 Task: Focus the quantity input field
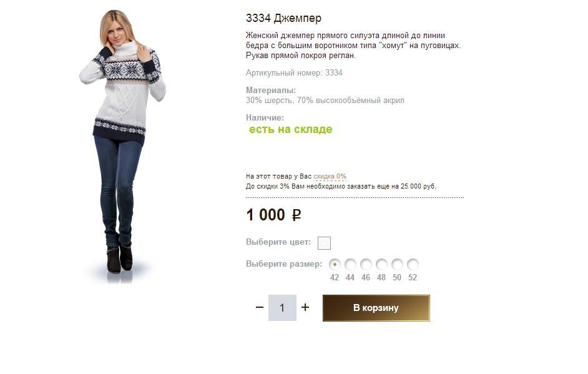tap(282, 308)
